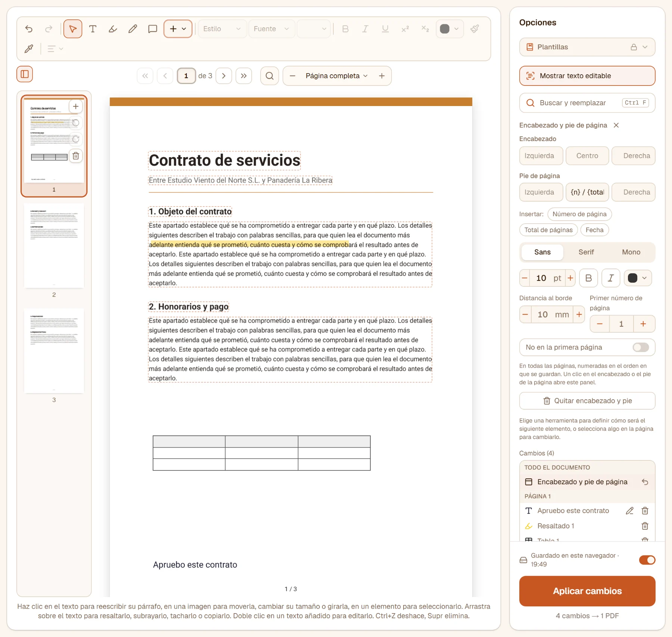Go to the next page
The width and height of the screenshot is (672, 637).
(x=224, y=76)
